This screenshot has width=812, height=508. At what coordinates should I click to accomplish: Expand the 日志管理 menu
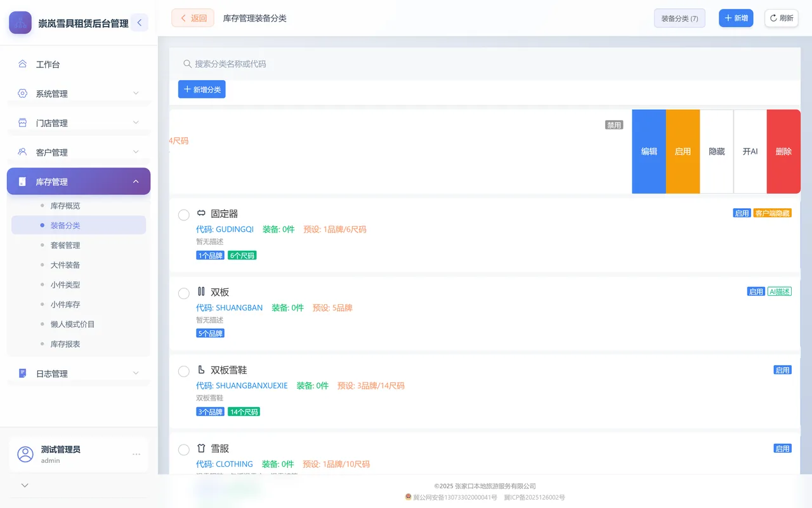pyautogui.click(x=136, y=373)
